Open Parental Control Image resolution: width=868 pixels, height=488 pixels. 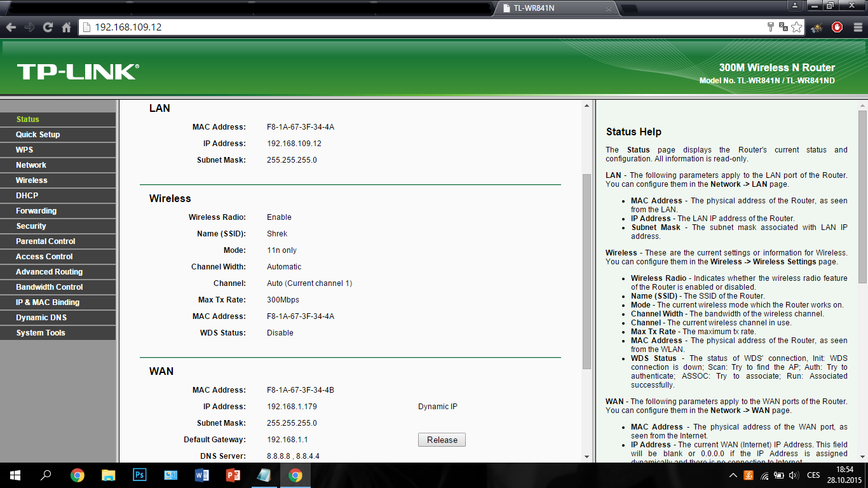point(58,241)
